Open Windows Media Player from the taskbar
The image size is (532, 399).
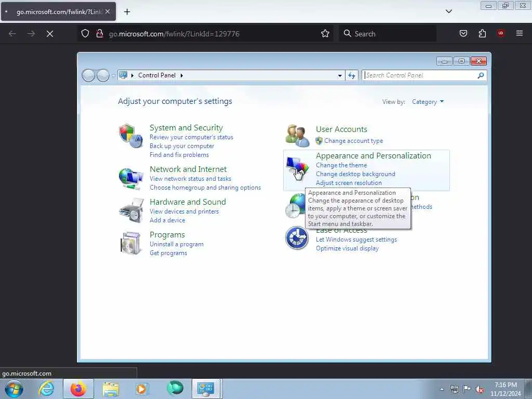142,389
